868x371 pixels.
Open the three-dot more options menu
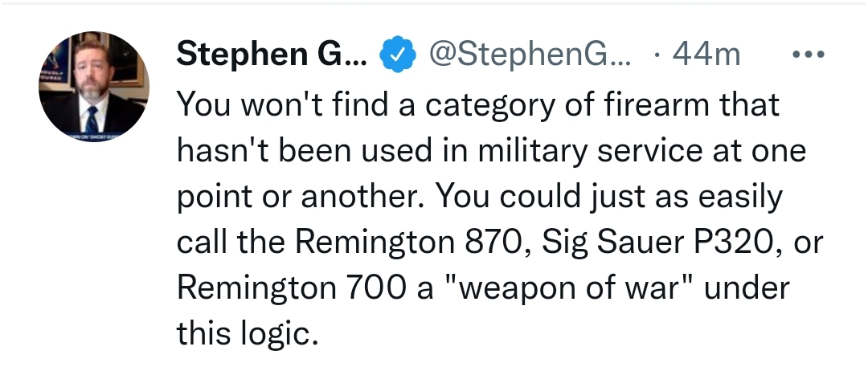pyautogui.click(x=809, y=54)
